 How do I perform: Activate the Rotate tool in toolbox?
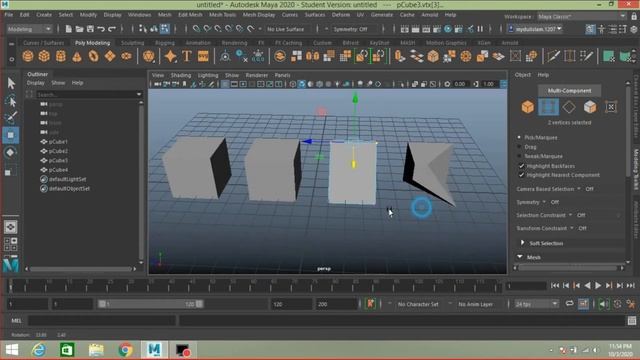(11, 152)
